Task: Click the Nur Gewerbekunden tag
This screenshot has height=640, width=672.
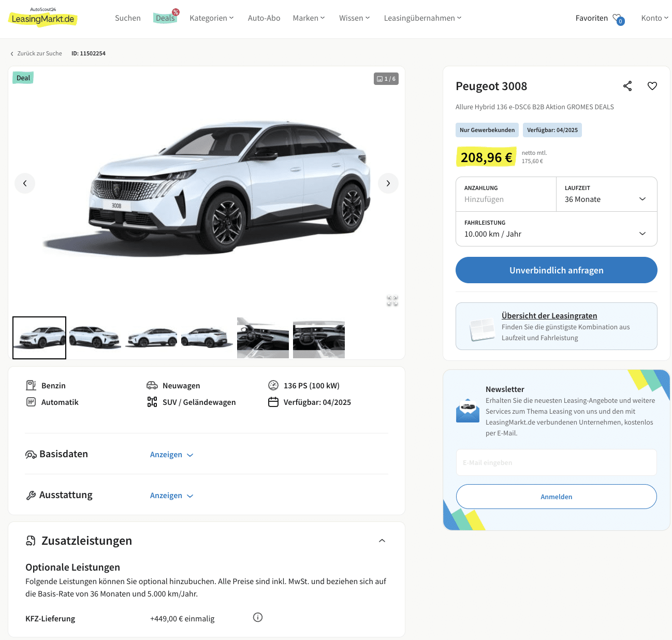Action: point(487,130)
